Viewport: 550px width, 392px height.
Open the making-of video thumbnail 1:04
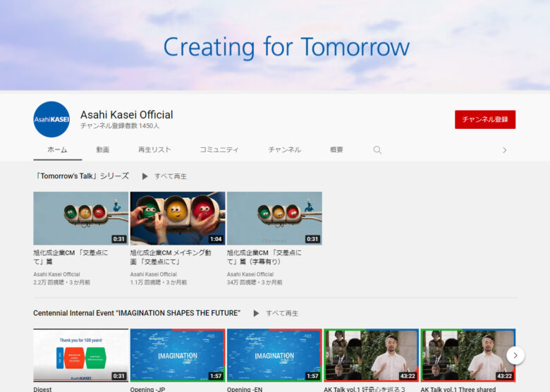(x=178, y=218)
